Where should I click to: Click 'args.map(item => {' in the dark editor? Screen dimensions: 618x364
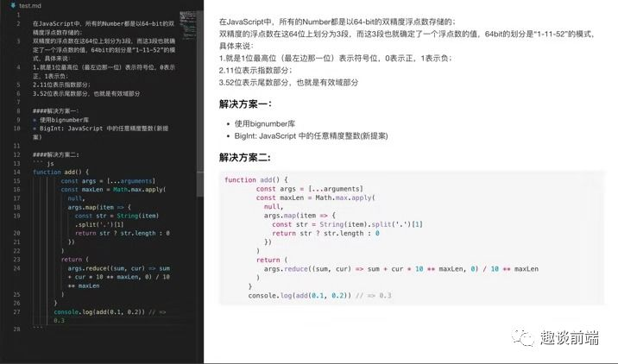(99, 207)
